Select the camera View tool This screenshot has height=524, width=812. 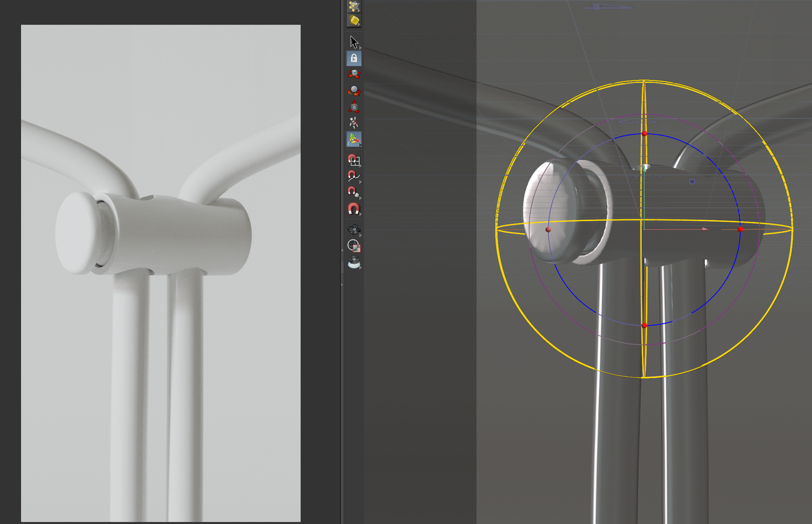[354, 229]
